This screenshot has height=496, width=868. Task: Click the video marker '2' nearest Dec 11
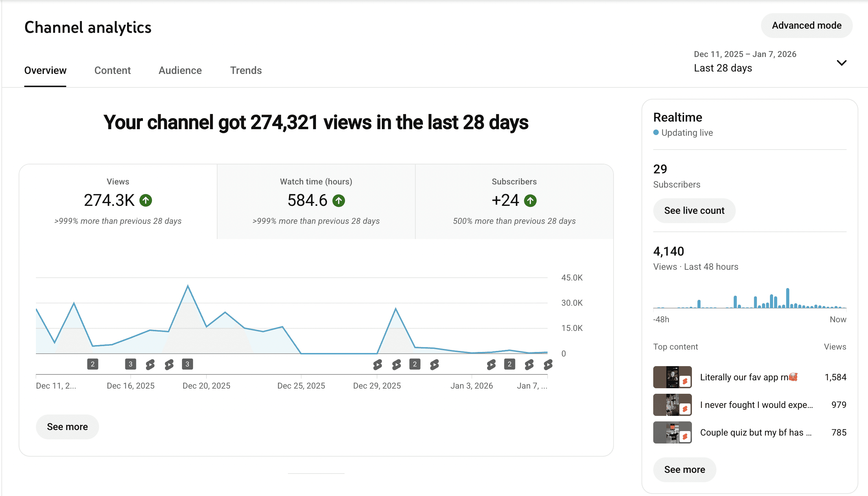pyautogui.click(x=93, y=364)
